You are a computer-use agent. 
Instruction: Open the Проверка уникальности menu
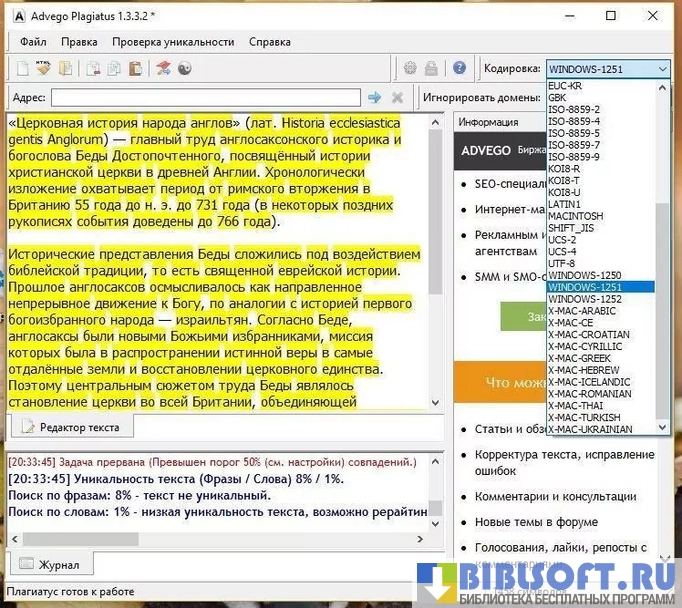pyautogui.click(x=173, y=42)
